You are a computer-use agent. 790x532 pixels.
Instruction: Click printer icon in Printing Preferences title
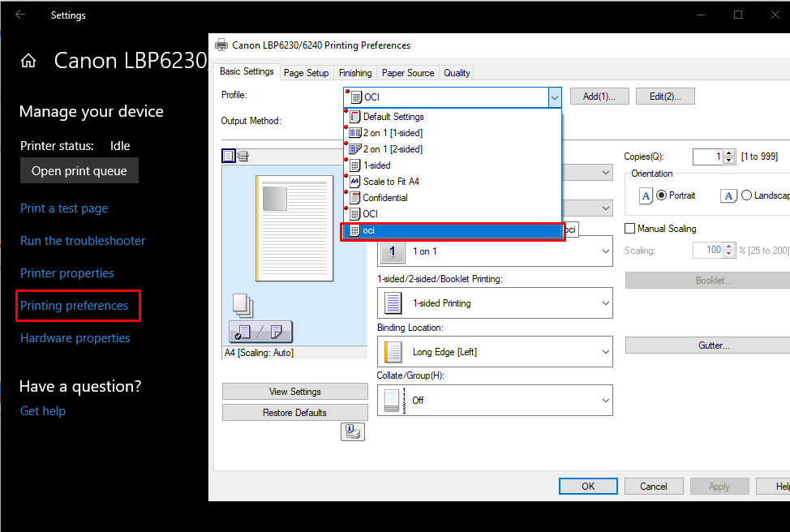pos(221,45)
